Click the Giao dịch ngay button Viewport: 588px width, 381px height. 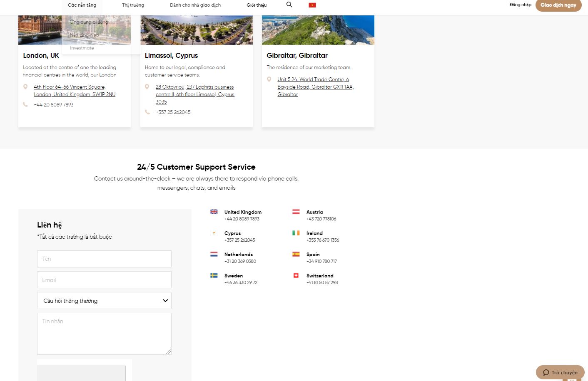point(558,5)
